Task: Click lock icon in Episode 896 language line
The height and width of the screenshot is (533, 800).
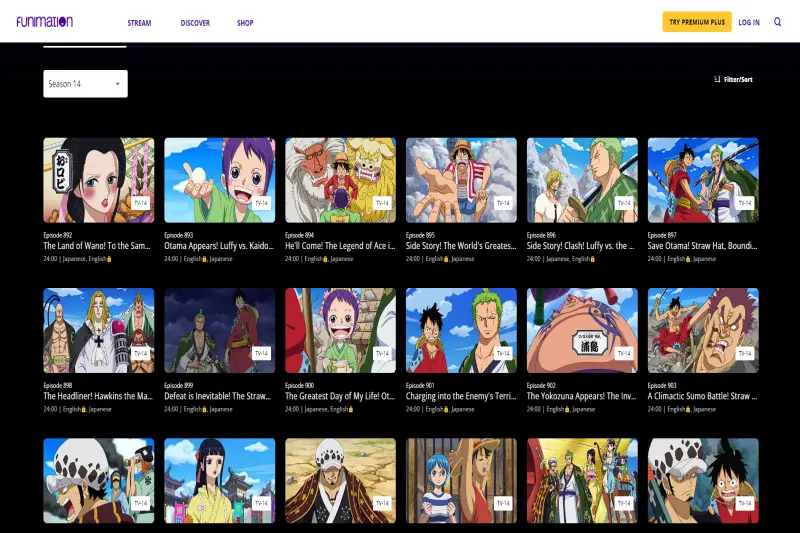Action: 593,259
